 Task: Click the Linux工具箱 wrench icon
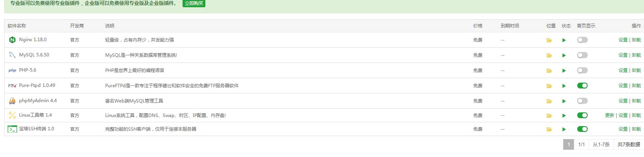[12, 115]
